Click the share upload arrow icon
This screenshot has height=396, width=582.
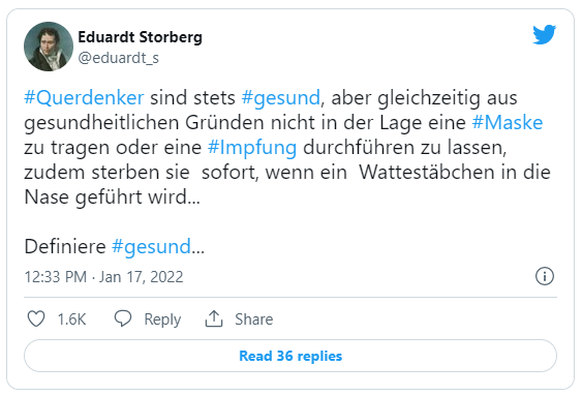(x=214, y=319)
